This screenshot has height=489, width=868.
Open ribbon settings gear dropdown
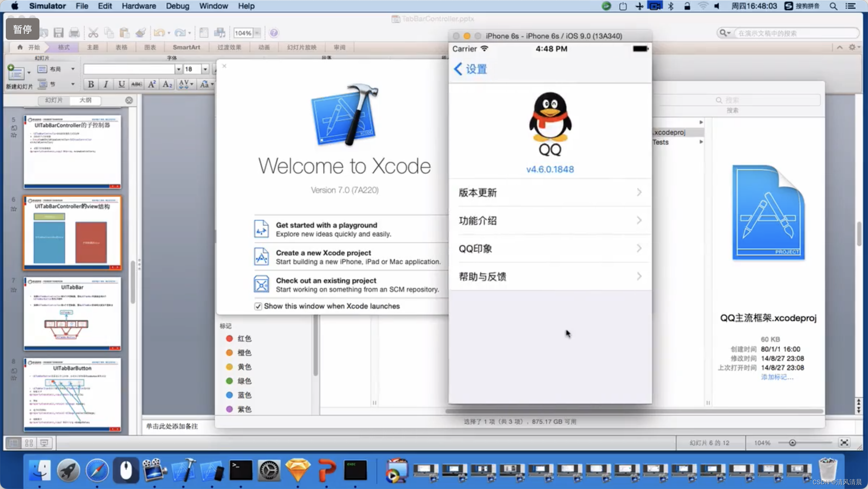pyautogui.click(x=854, y=47)
